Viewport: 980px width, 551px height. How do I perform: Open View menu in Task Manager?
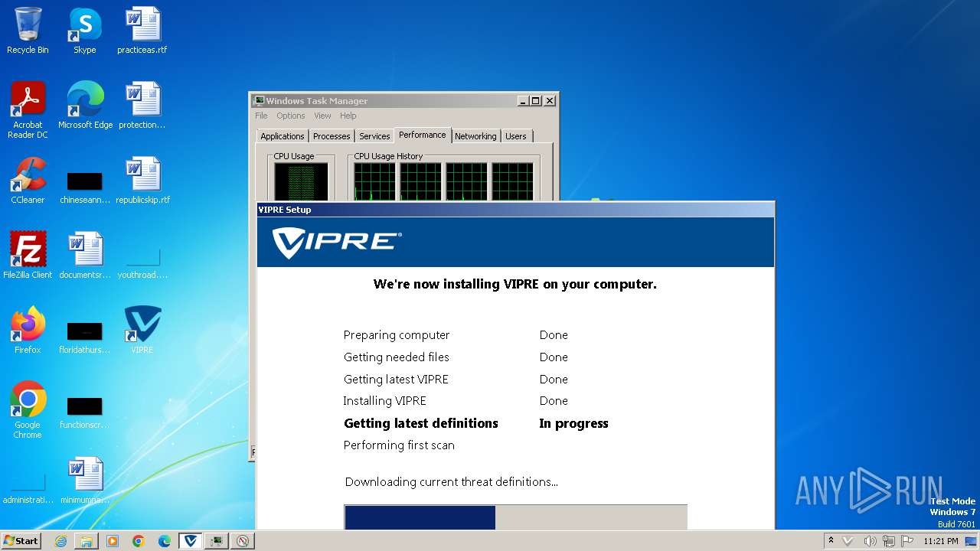[x=322, y=116]
